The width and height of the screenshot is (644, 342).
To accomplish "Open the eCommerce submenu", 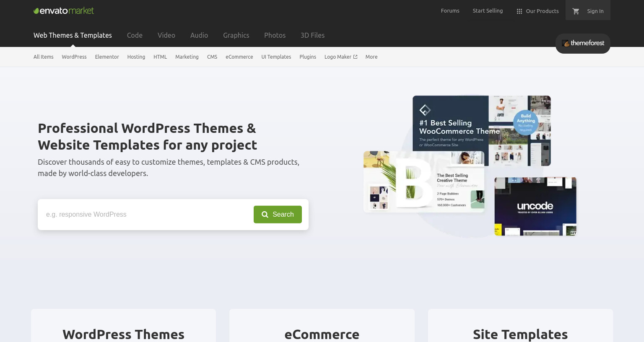I will [x=239, y=57].
